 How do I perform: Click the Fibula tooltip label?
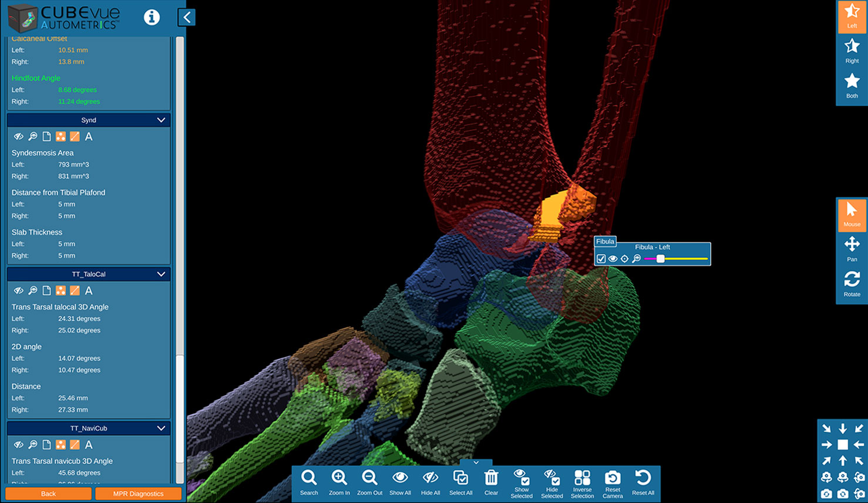tap(605, 241)
